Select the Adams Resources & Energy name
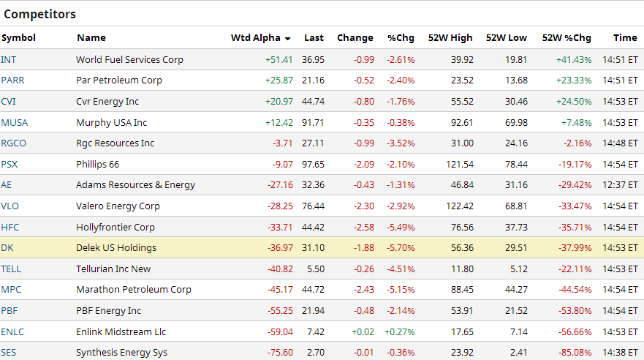The height and width of the screenshot is (360, 644). pos(135,185)
